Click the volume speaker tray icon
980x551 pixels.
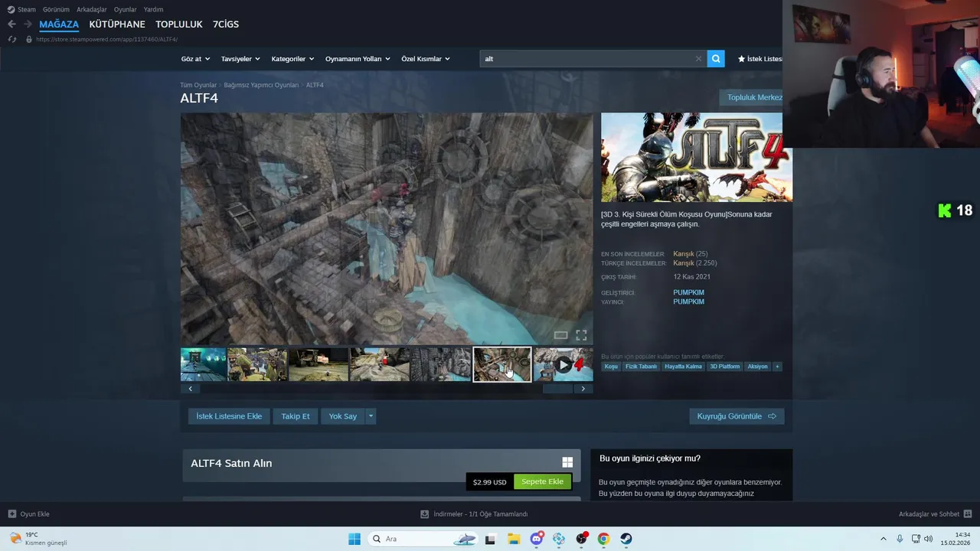click(x=929, y=539)
